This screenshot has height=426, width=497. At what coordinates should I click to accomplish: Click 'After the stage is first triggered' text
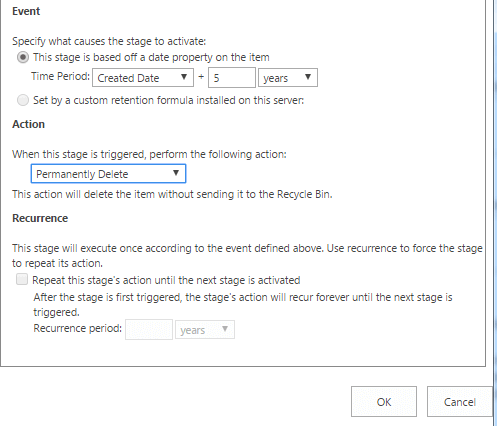(243, 304)
